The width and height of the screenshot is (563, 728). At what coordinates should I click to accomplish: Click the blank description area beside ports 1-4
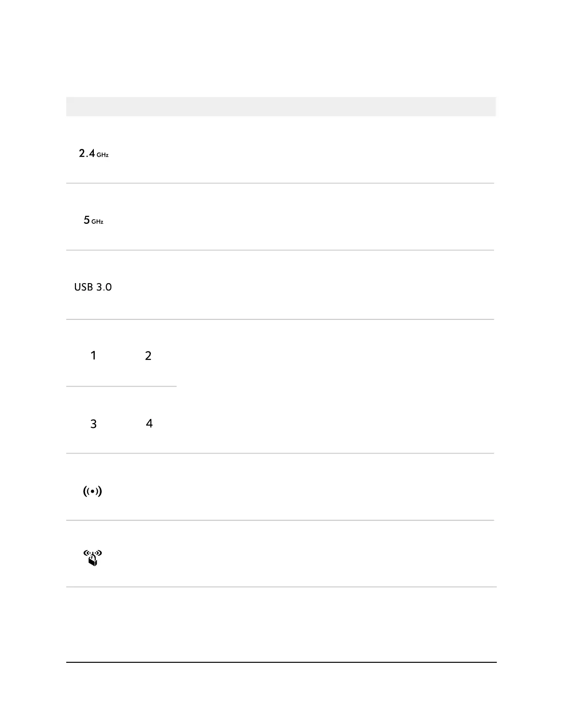[x=336, y=387]
